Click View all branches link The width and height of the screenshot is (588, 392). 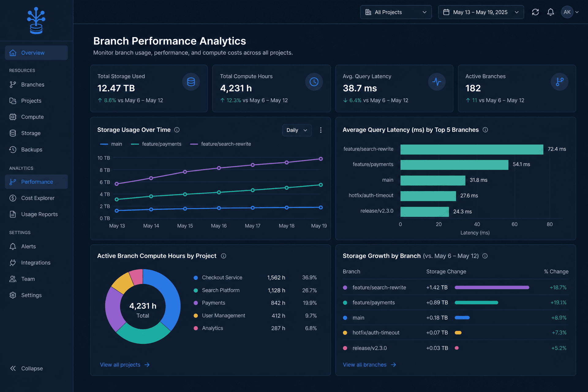pyautogui.click(x=369, y=365)
